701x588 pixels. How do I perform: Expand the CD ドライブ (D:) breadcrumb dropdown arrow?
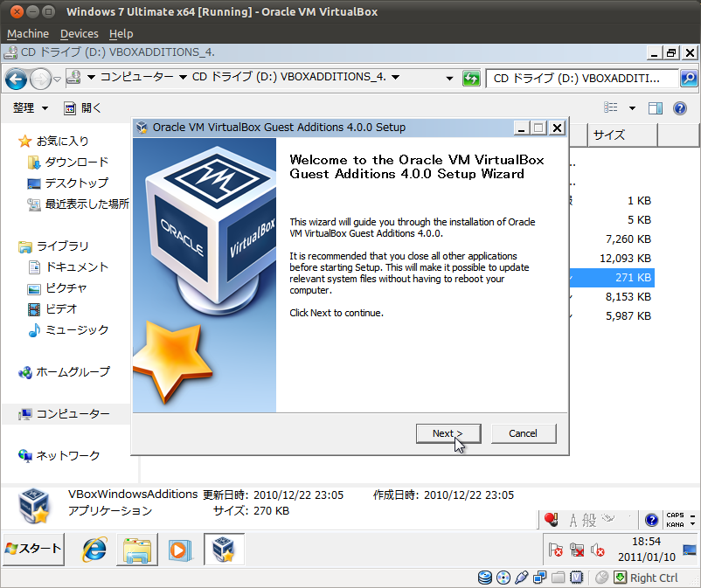(395, 77)
